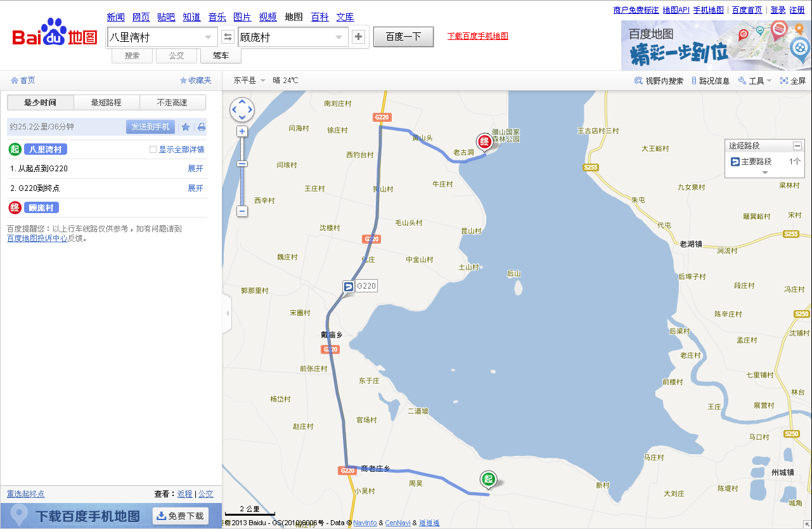
Task: Zoom in the map with plus button
Action: coord(242,131)
